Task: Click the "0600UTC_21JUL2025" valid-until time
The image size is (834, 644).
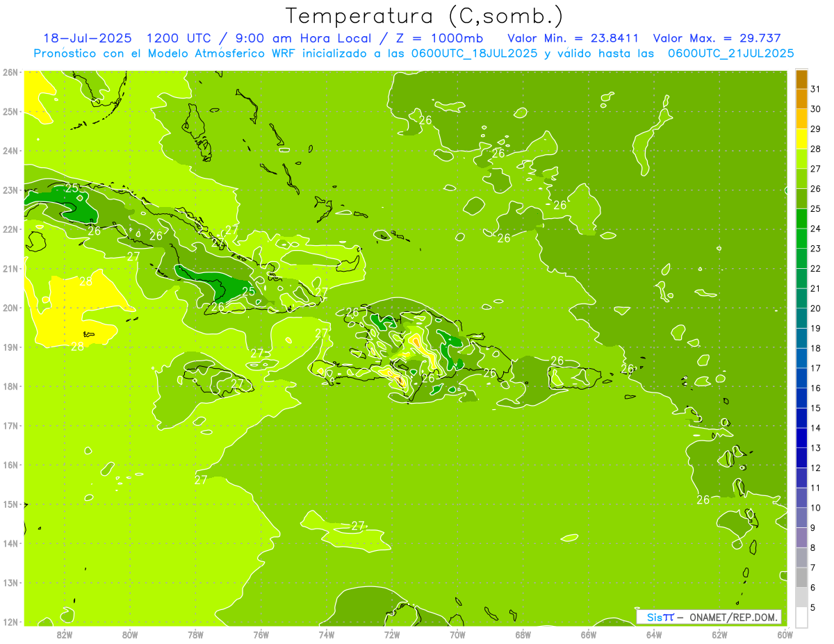Action: click(x=730, y=53)
